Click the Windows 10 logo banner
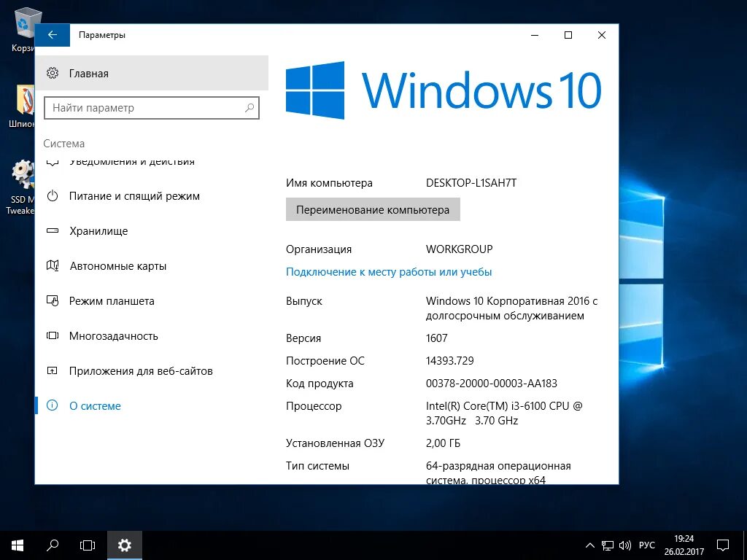 444,90
